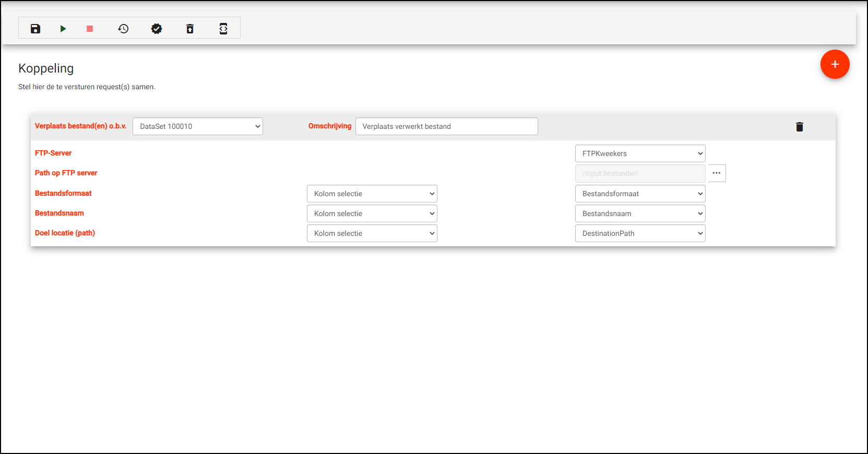The width and height of the screenshot is (868, 454).
Task: Open the history clock icon
Action: [x=123, y=29]
